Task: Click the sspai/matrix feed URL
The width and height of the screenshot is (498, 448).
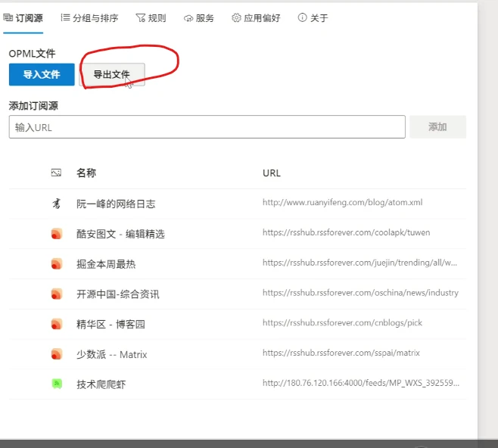Action: (x=341, y=353)
